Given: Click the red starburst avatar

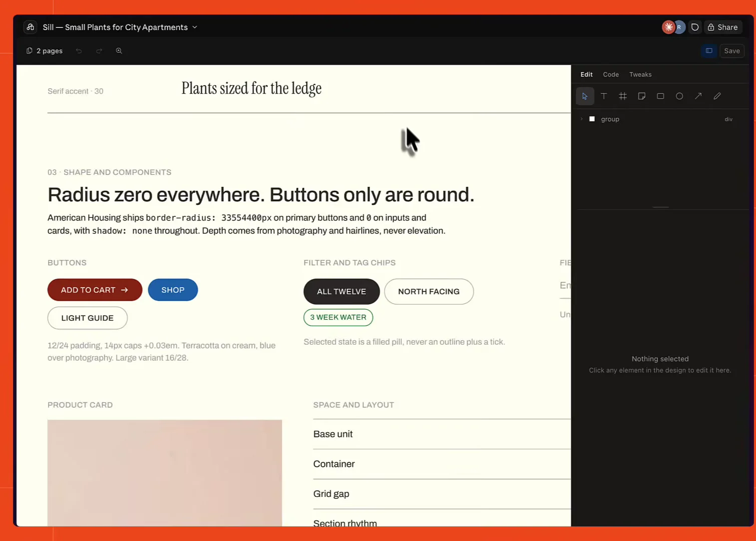Looking at the screenshot, I should (668, 27).
